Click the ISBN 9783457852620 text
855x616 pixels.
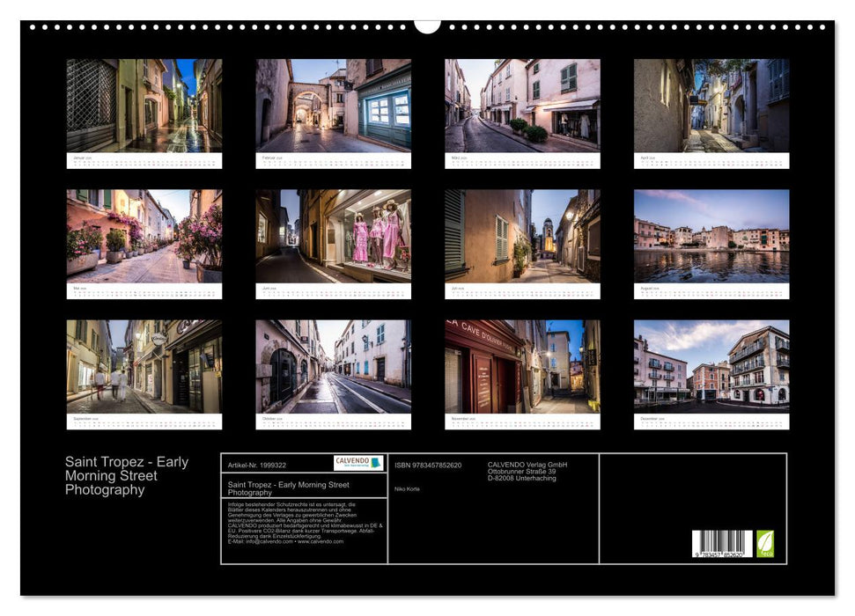click(x=427, y=466)
